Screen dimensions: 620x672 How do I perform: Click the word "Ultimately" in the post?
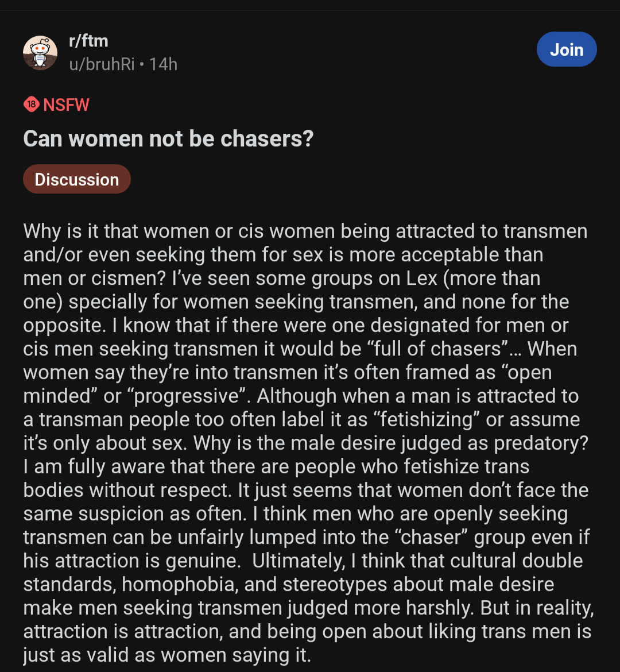coord(299,561)
